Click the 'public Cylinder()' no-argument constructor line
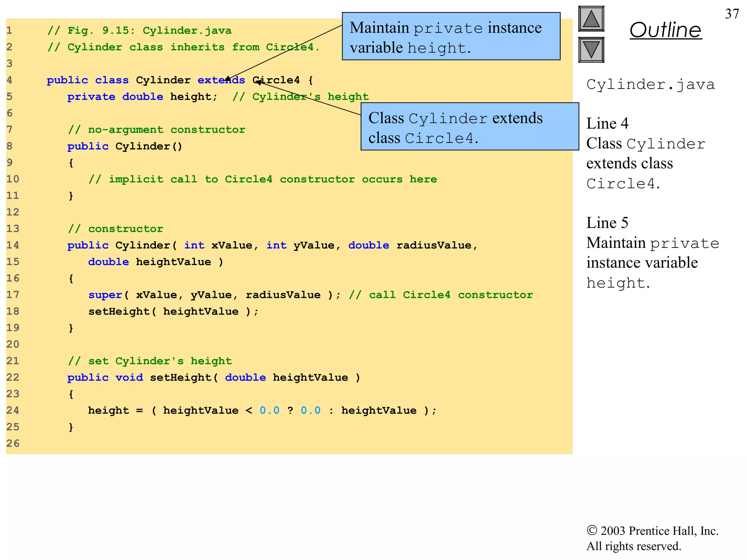The width and height of the screenshot is (747, 560). click(x=125, y=146)
